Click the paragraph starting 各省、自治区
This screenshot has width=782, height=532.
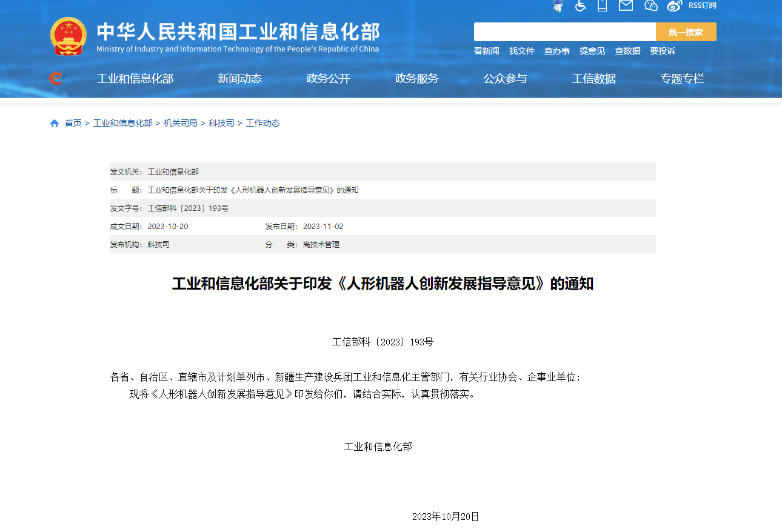tap(346, 377)
